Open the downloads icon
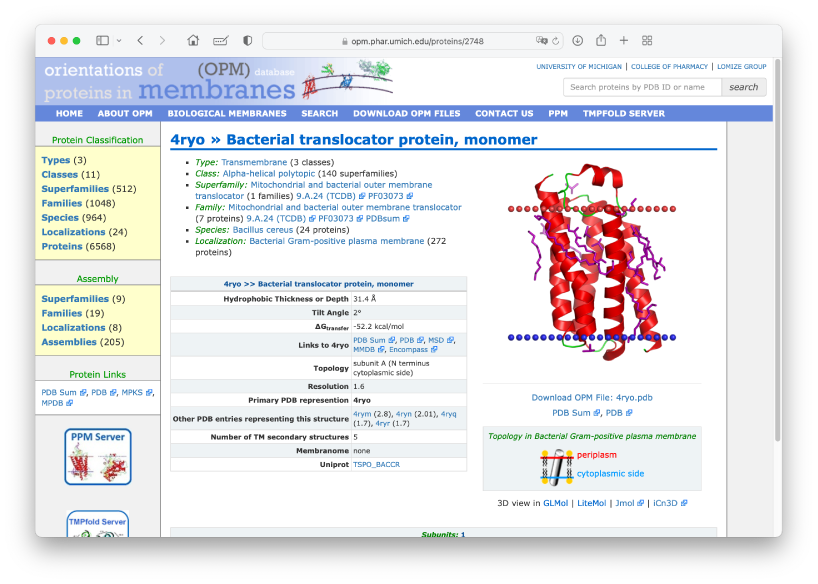Screen dimensions: 818x584 (578, 41)
